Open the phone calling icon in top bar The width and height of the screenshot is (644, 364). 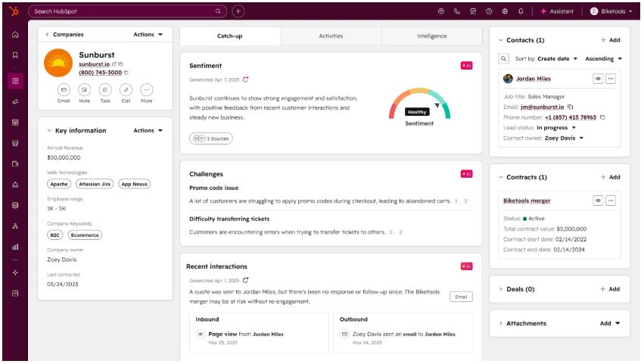click(x=457, y=11)
